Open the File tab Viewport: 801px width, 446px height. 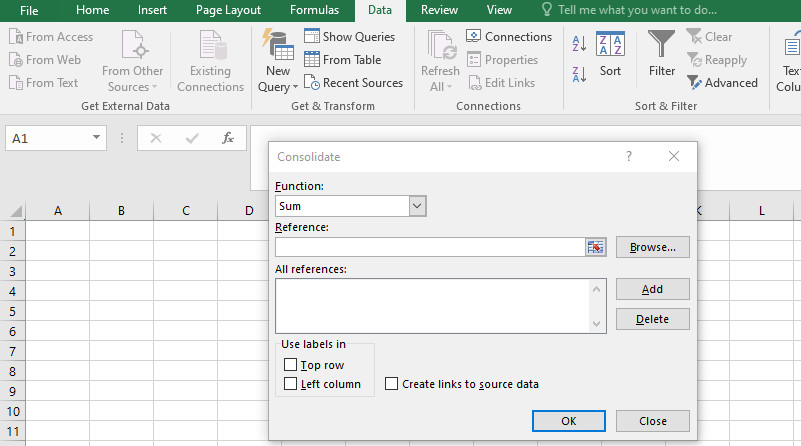29,10
